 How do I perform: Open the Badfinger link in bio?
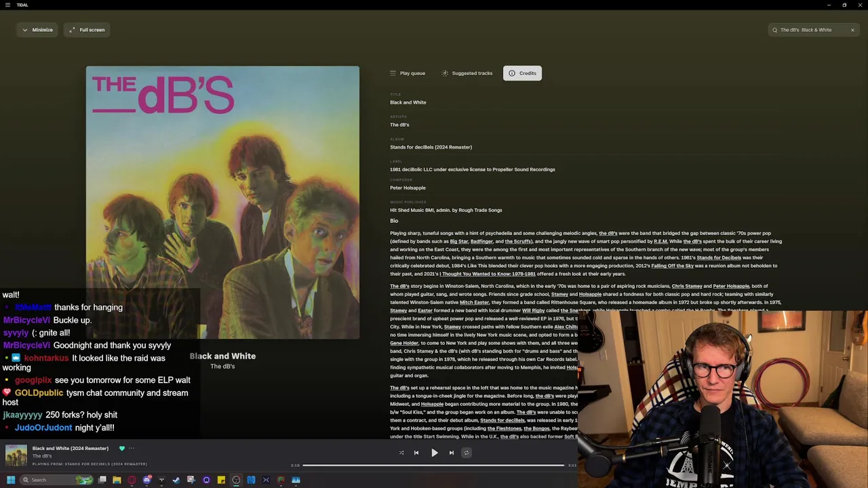[481, 241]
